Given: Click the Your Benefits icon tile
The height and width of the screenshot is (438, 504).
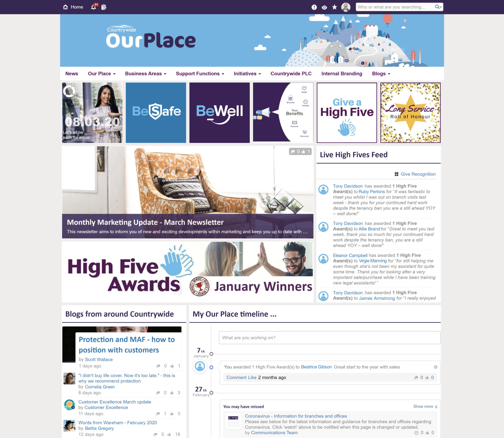Looking at the screenshot, I should [283, 113].
